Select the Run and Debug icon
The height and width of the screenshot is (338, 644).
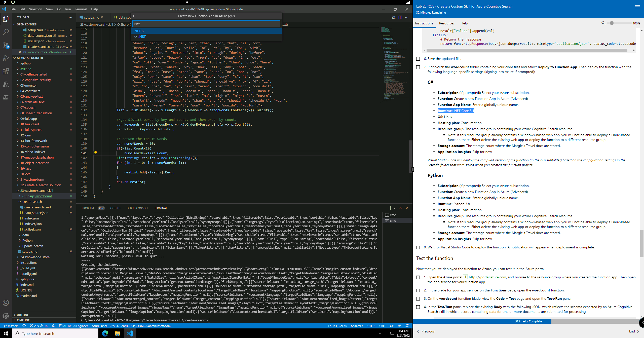point(6,58)
